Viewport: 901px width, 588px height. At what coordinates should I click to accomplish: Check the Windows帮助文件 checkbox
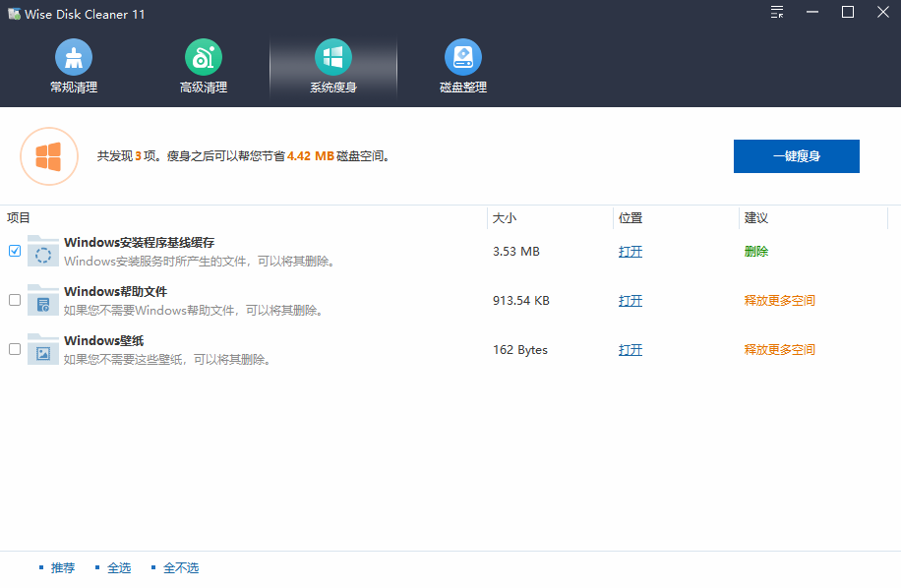pos(15,300)
